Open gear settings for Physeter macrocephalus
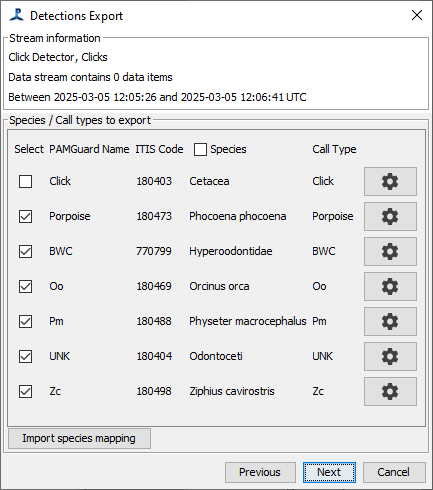Viewport: 433px width, 490px height. [390, 321]
